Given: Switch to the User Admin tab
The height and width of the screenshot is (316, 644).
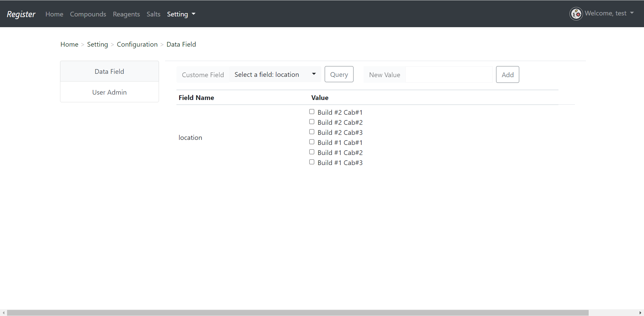Looking at the screenshot, I should click(x=109, y=92).
